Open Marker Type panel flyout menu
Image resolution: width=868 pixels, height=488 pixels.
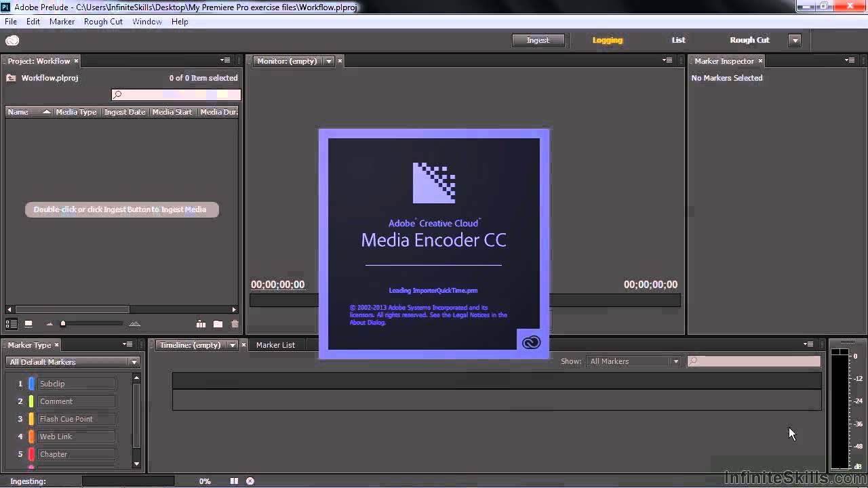click(127, 344)
